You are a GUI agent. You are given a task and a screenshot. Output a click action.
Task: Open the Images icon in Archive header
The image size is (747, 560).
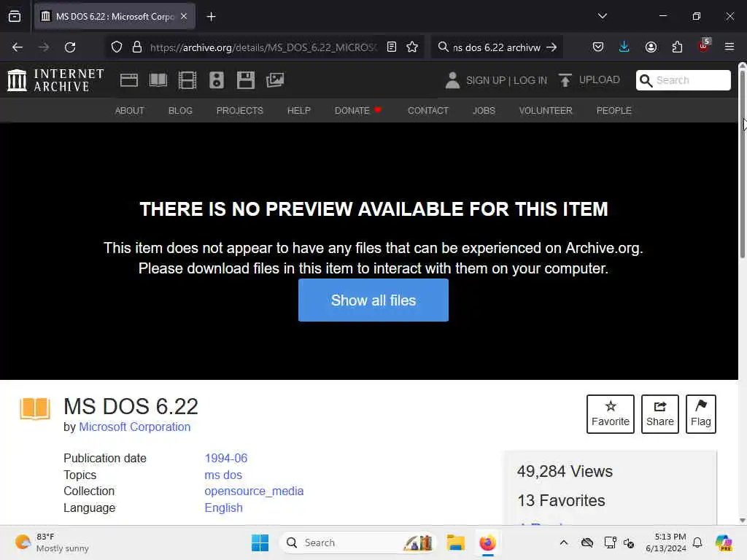[x=275, y=80]
